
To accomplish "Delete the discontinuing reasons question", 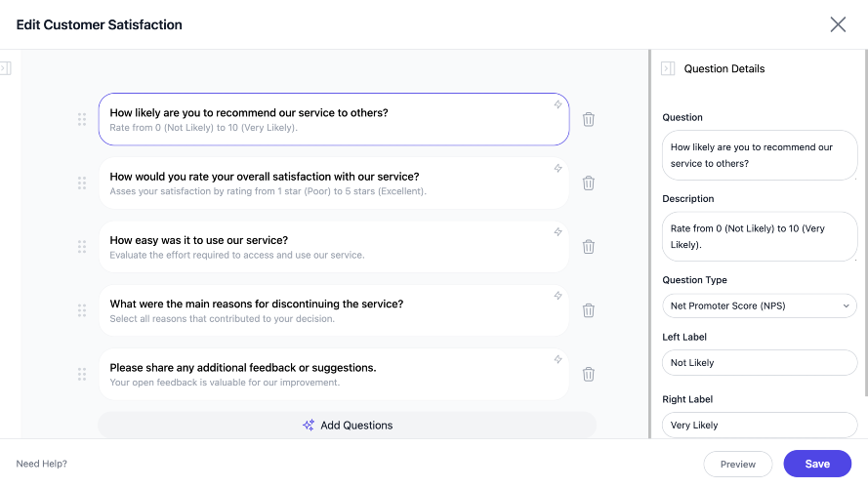I will coord(589,310).
